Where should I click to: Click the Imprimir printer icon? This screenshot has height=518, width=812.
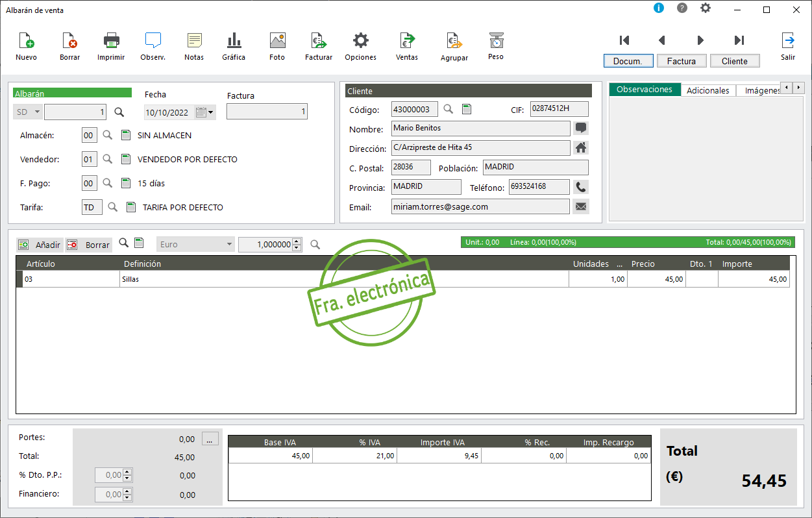(111, 42)
